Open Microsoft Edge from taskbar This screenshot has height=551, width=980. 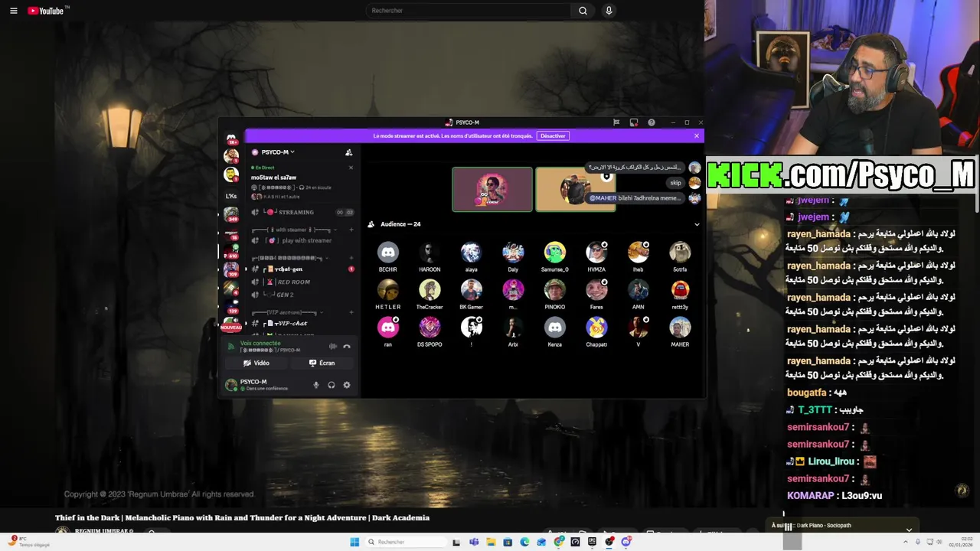click(x=524, y=542)
